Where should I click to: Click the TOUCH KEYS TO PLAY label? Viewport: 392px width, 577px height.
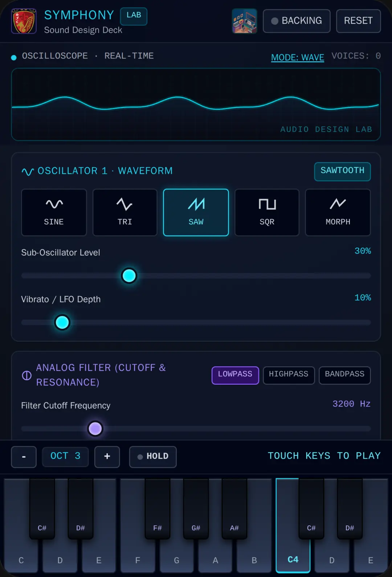click(324, 456)
